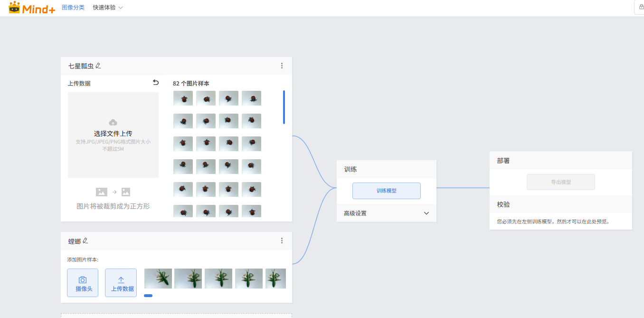This screenshot has width=644, height=318.
Task: Open the 快速体验 dropdown menu
Action: tap(108, 8)
